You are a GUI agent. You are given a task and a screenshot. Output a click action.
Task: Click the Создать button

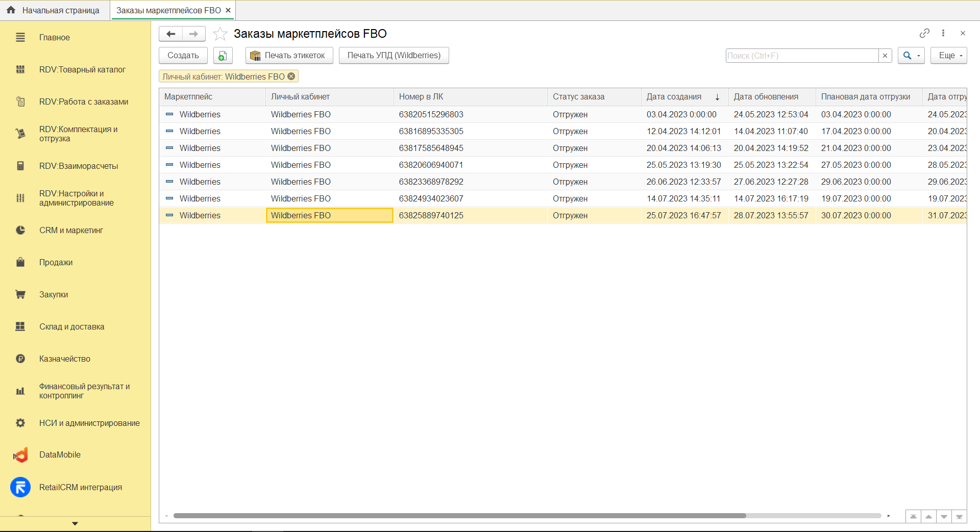click(x=183, y=56)
